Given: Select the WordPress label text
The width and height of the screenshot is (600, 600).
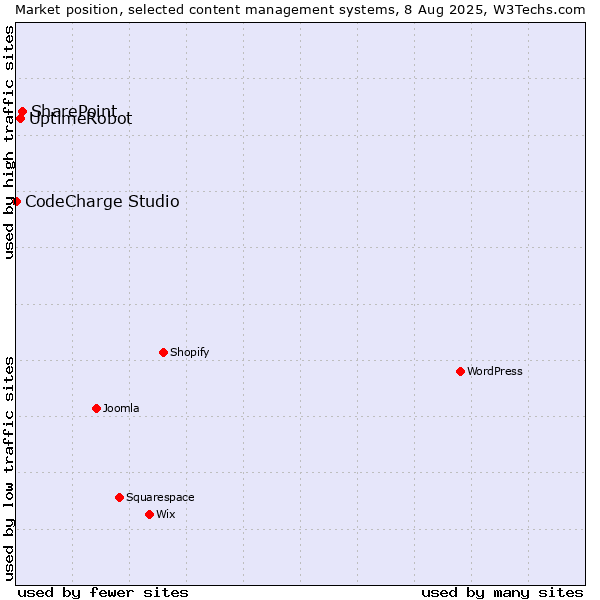Looking at the screenshot, I should coord(495,371).
